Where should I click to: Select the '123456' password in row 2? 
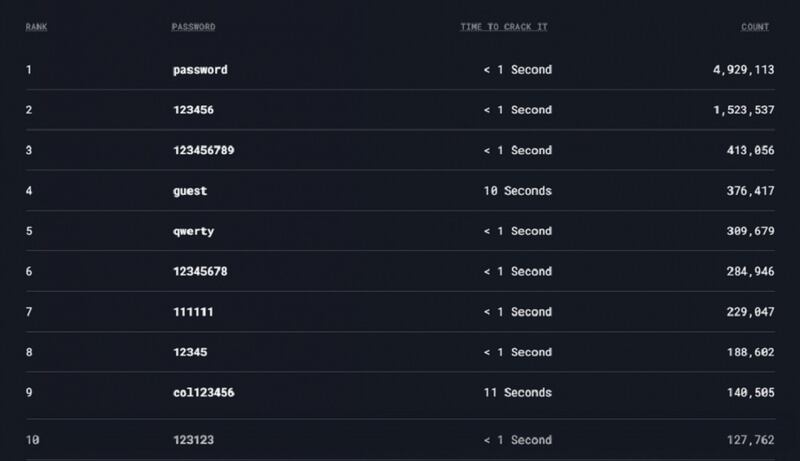193,110
